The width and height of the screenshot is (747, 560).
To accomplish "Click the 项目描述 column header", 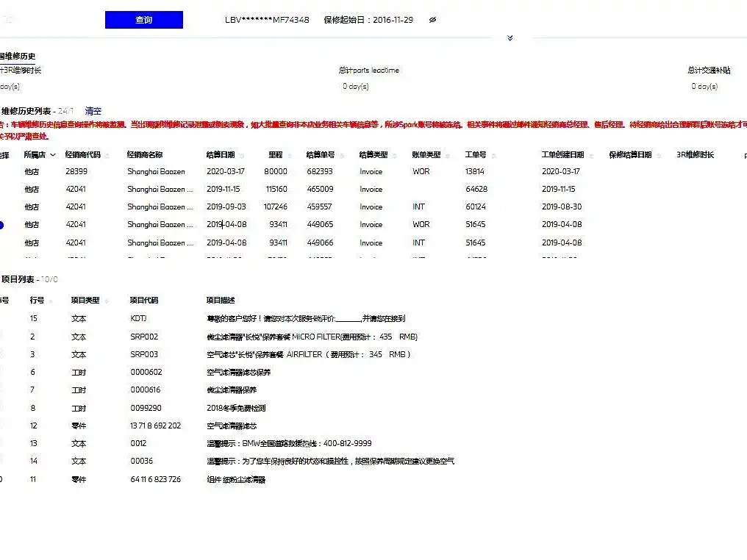I will tap(221, 300).
